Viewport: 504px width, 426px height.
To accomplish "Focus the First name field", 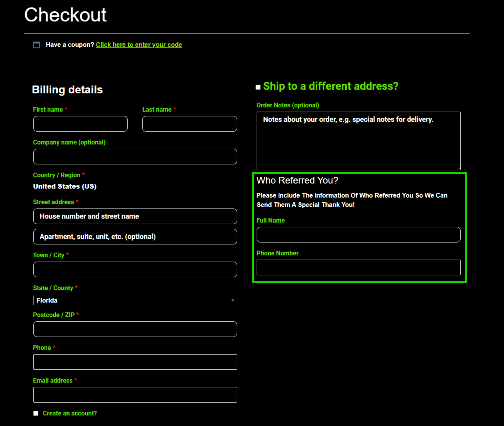I will [80, 124].
